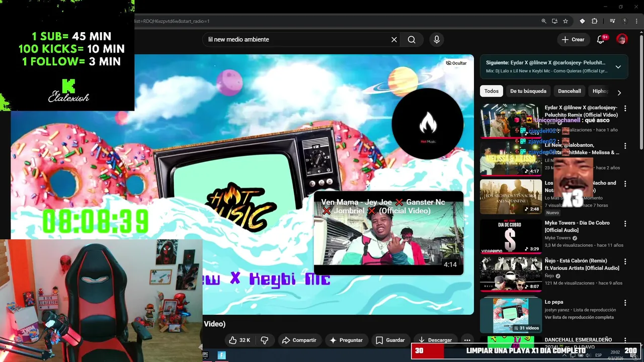Click the install app icon in address bar
644x362 pixels.
pyautogui.click(x=554, y=21)
